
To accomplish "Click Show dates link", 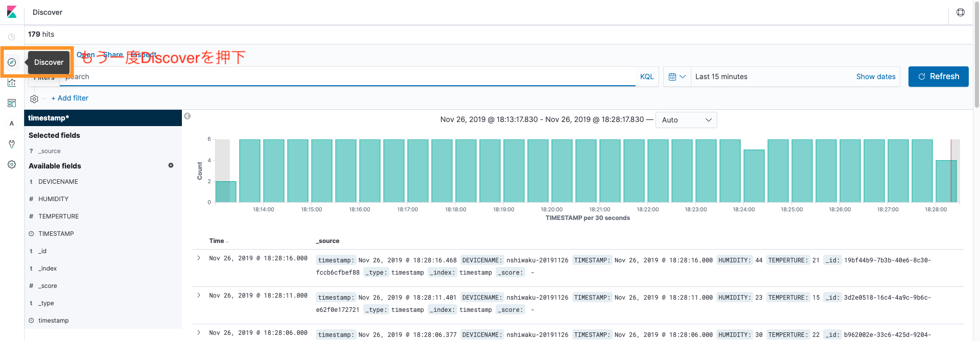I will click(x=876, y=77).
